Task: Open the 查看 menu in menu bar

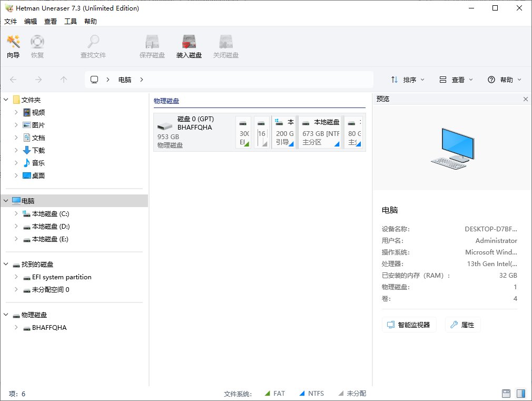Action: (51, 22)
